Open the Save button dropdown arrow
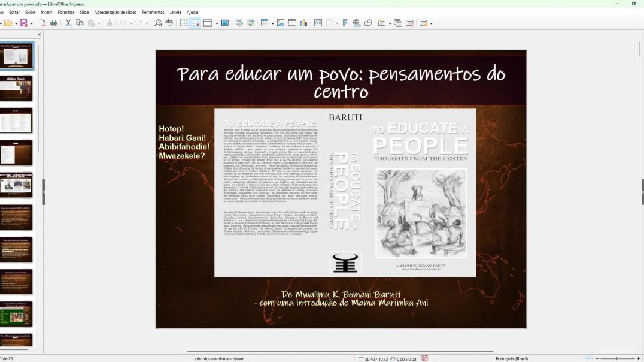This screenshot has width=644, height=362. click(31, 23)
